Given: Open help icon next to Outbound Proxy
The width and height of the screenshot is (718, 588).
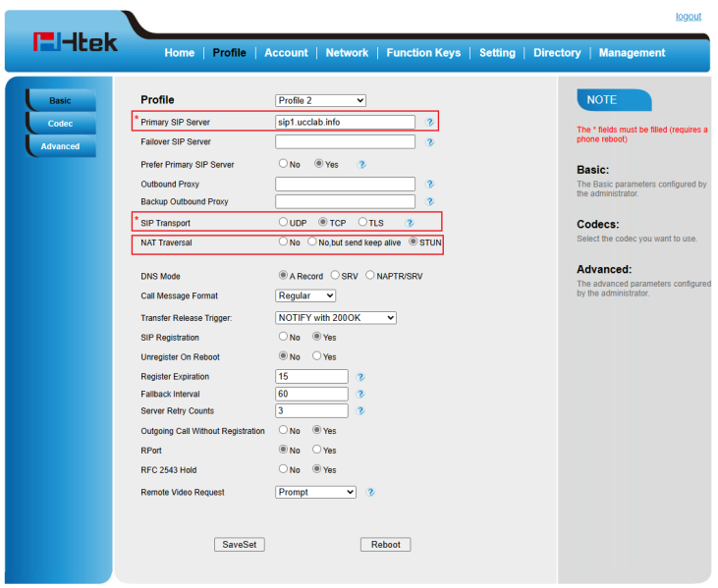Looking at the screenshot, I should coord(430,185).
